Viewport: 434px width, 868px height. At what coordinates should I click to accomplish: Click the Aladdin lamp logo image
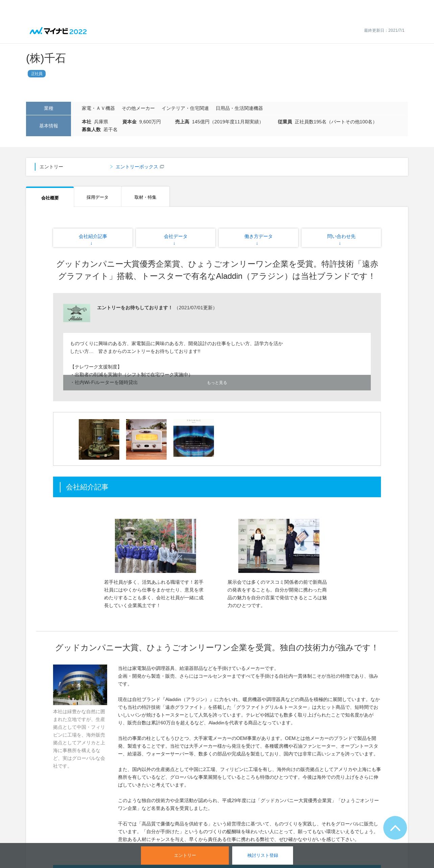pos(77,313)
